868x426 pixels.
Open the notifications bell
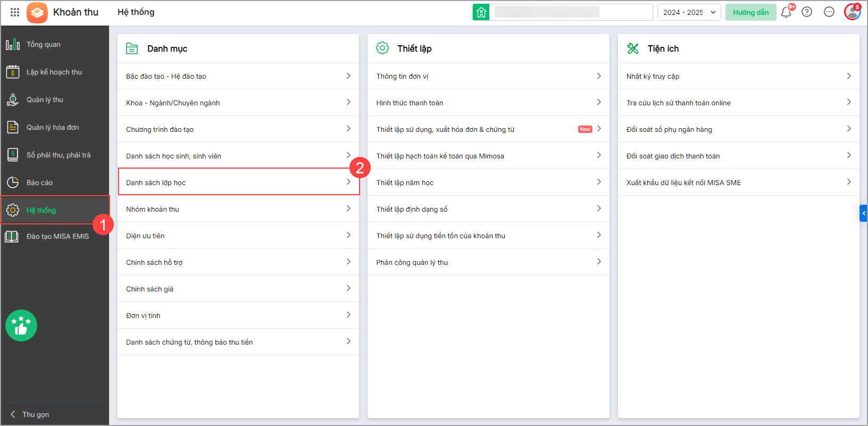tap(786, 12)
